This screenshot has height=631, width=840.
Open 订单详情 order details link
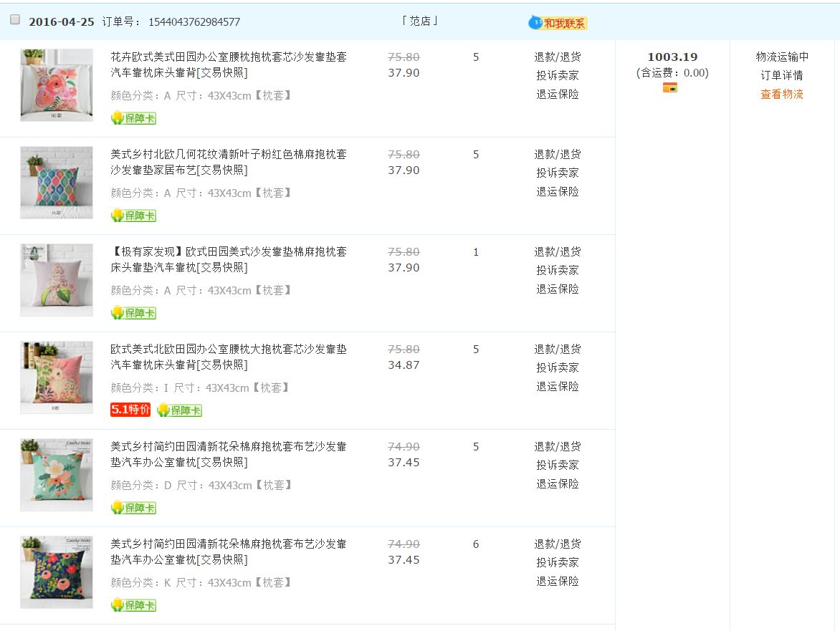click(782, 75)
